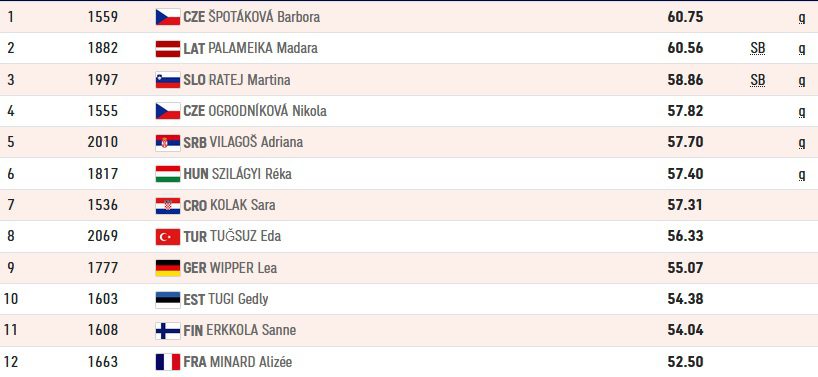This screenshot has width=818, height=377.
Task: Select the 60.75 result mark
Action: point(685,17)
